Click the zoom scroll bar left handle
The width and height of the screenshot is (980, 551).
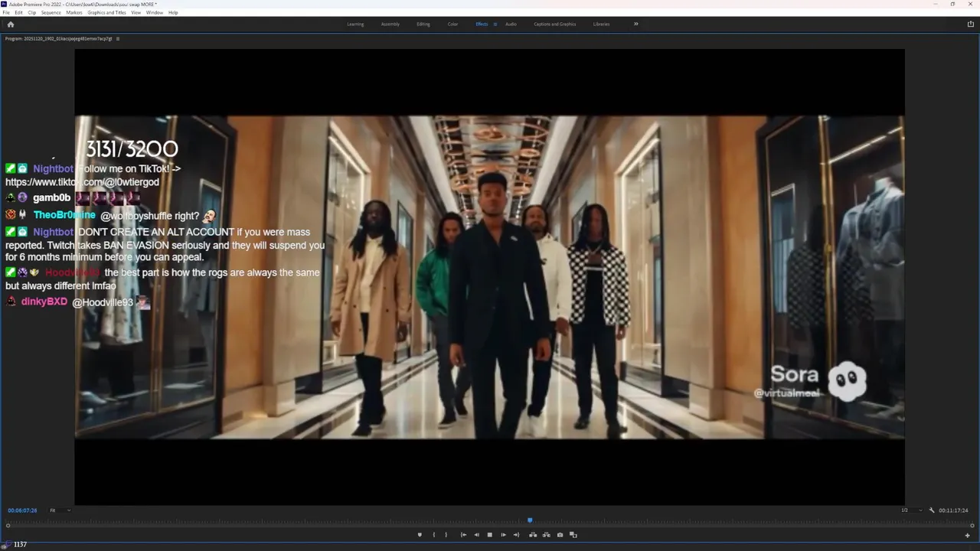coord(8,526)
